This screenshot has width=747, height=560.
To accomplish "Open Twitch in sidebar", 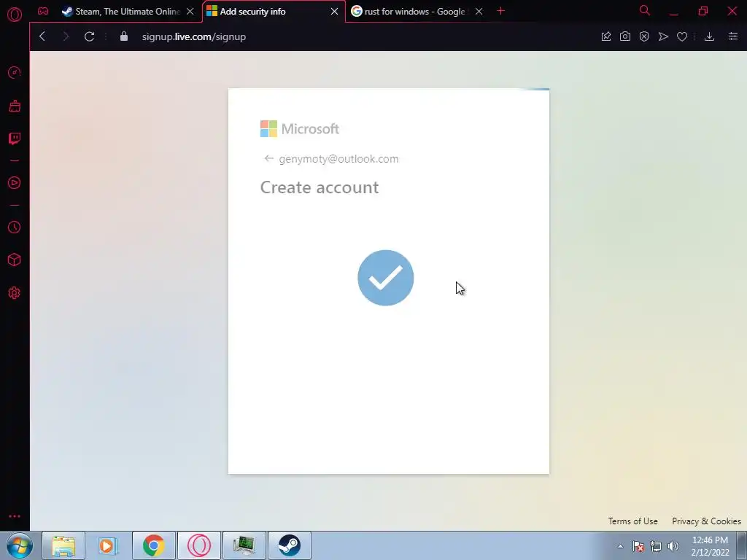I will [15, 139].
